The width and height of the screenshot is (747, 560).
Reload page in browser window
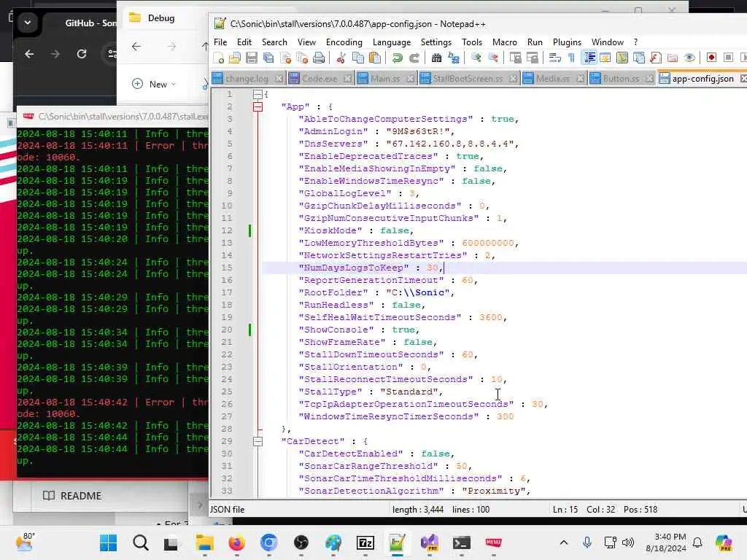(x=82, y=54)
